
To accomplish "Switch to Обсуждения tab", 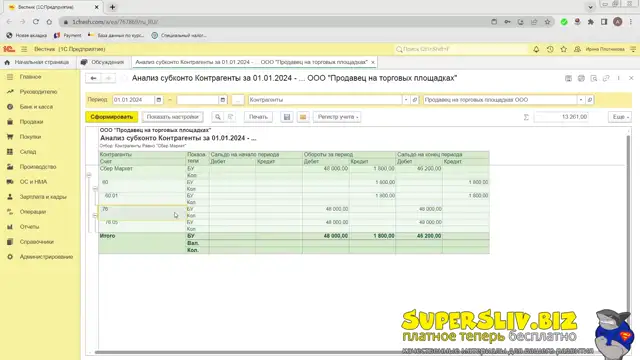I will (103, 62).
